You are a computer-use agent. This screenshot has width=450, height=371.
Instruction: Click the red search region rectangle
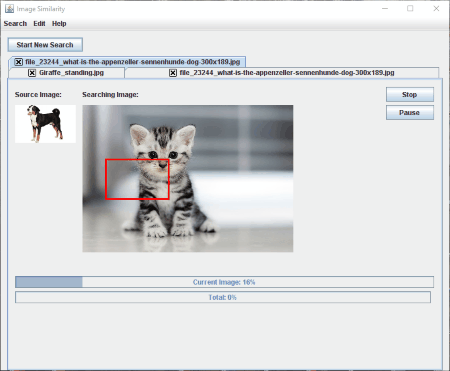click(x=137, y=179)
